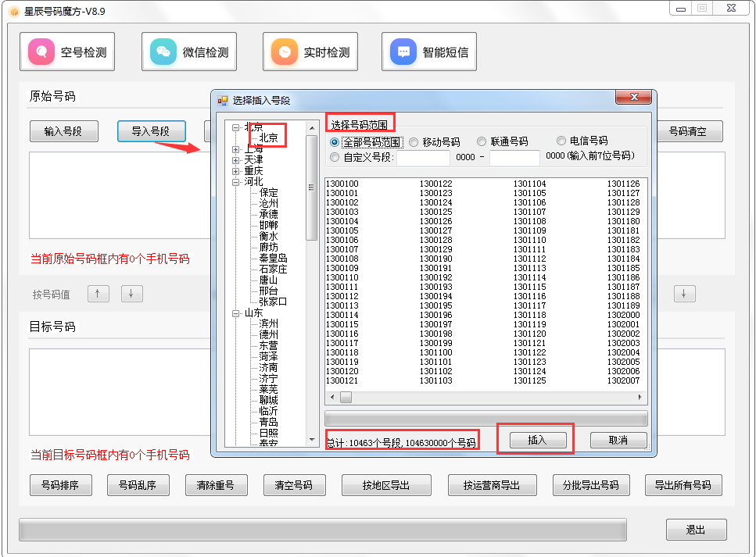Open 智能短信 with its message icon
Image resolution: width=756 pixels, height=557 pixels.
[x=402, y=52]
